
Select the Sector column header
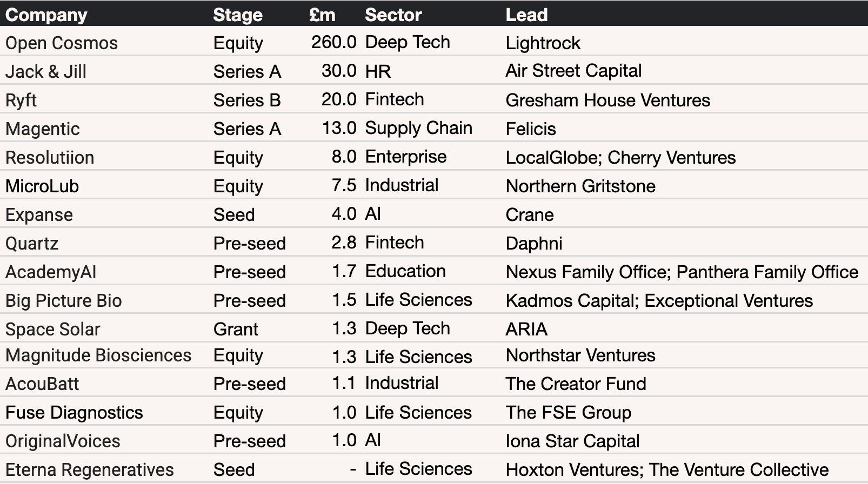393,15
